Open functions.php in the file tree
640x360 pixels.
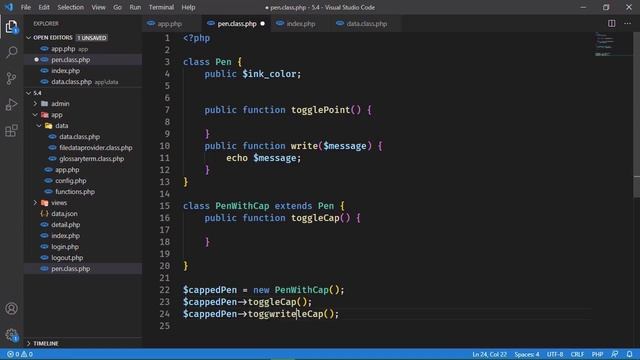point(83,191)
